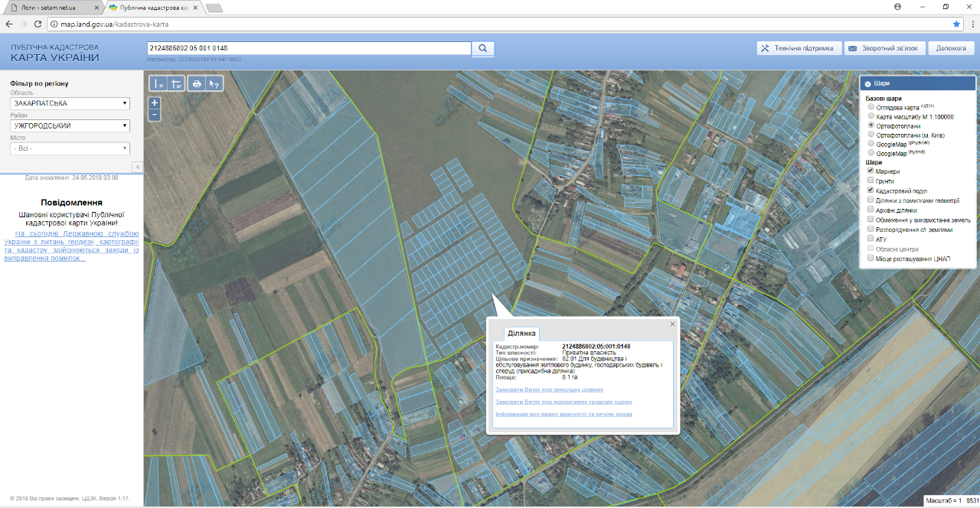Print the map with printer icon
The image size is (980, 508).
pos(197,83)
